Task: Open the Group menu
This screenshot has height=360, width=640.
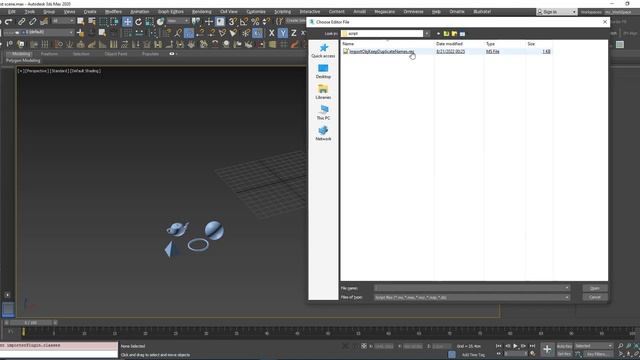Action: [x=49, y=12]
